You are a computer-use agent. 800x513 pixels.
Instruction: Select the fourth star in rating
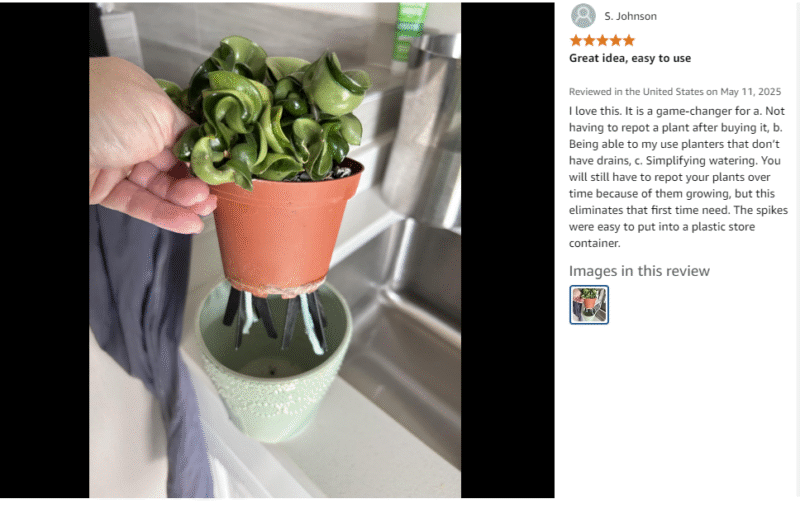click(616, 40)
